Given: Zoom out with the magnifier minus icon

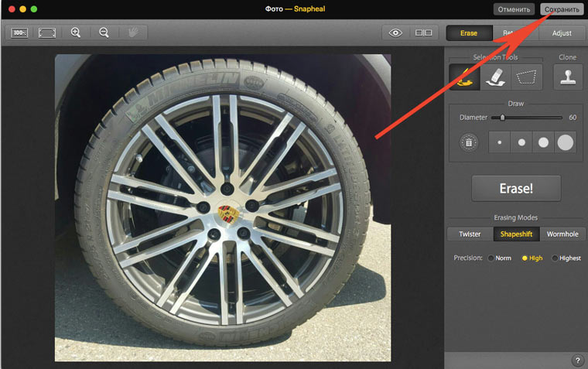Looking at the screenshot, I should 104,32.
